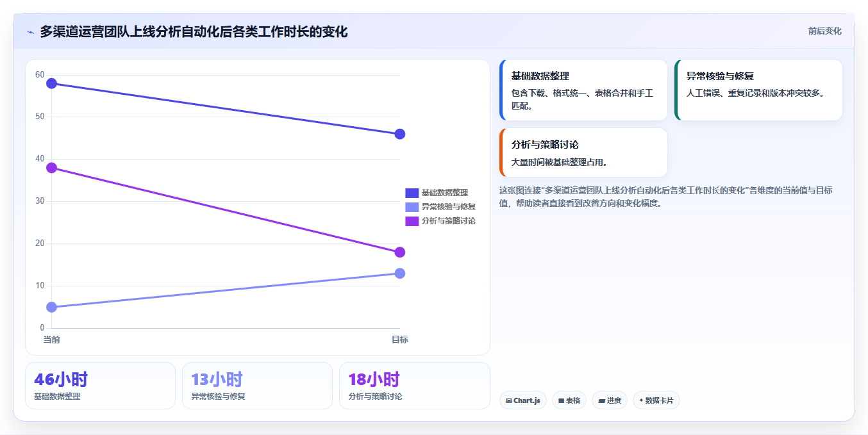Select the 分析与策略讨论 point at 目标 (18)

tap(400, 252)
